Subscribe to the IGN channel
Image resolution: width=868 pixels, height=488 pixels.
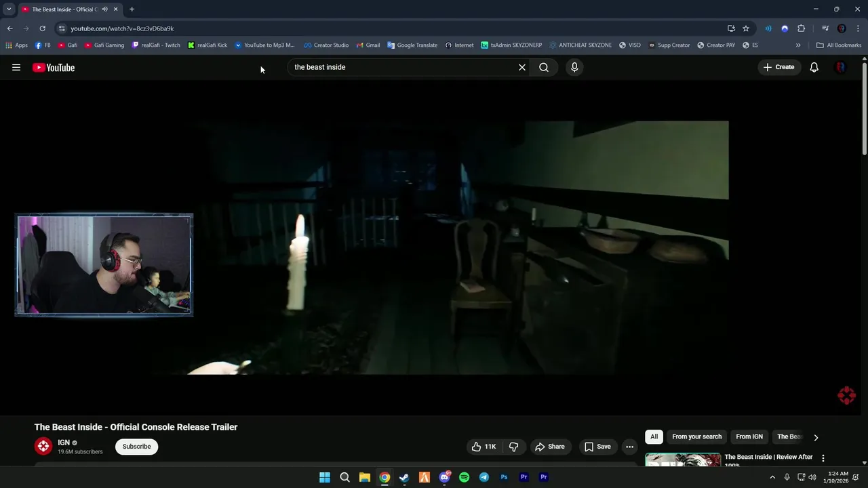coord(136,447)
